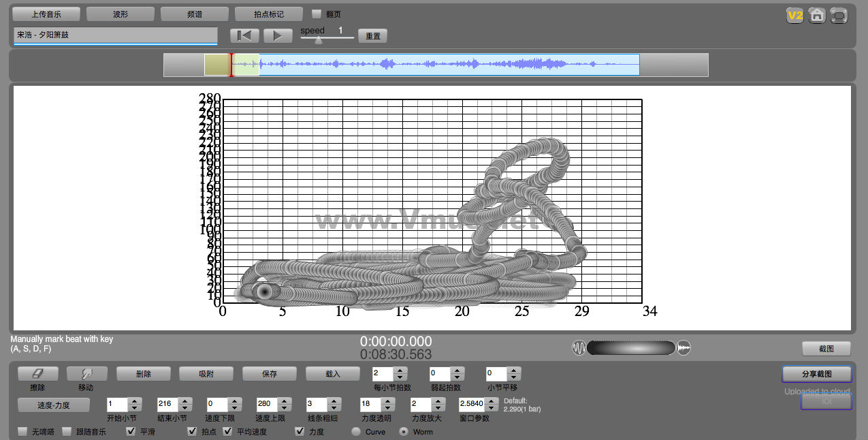868x440 pixels.
Task: Select the Curve radio option
Action: click(x=356, y=431)
